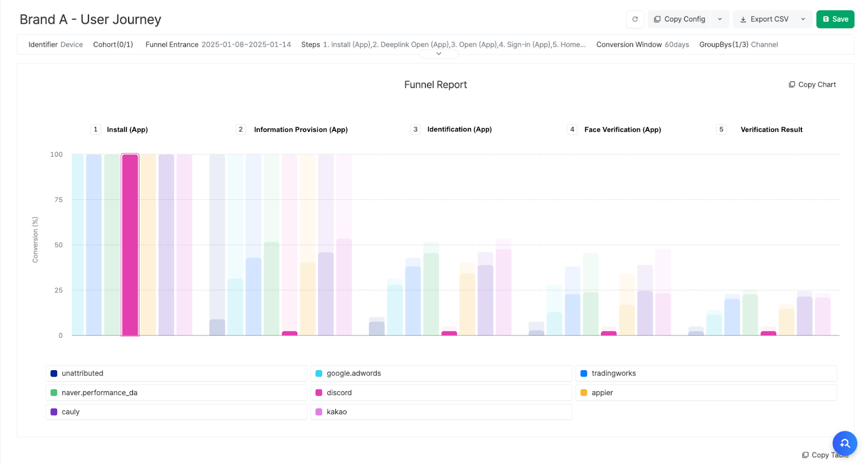Click the refresh icon button
868x463 pixels.
pos(635,19)
